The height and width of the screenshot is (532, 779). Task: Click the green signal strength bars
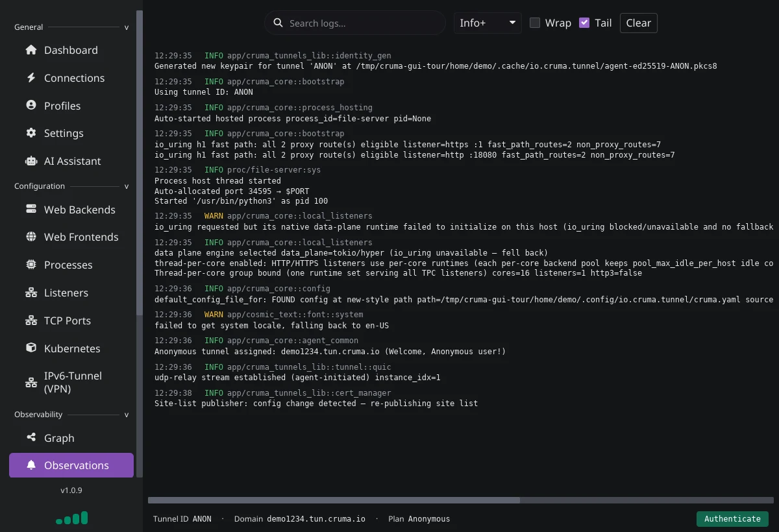click(x=71, y=518)
